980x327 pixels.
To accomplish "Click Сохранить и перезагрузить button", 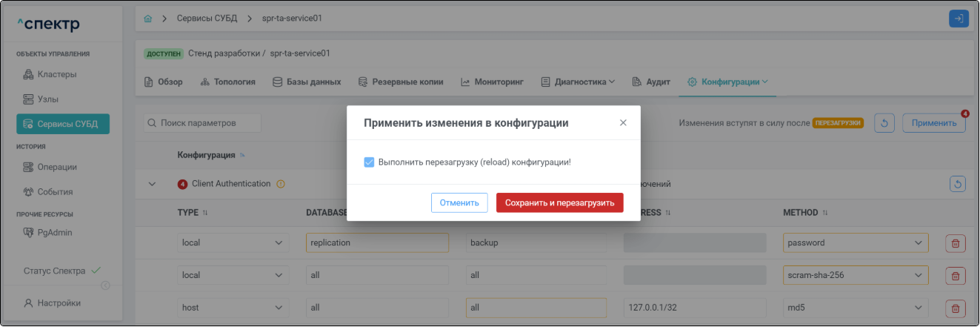I will [x=559, y=202].
